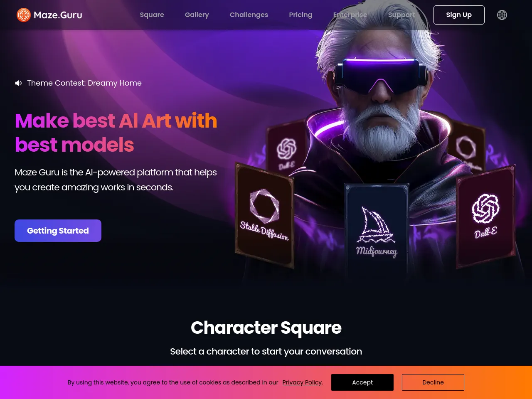
Task: Decline the cookie policy
Action: pyautogui.click(x=433, y=382)
